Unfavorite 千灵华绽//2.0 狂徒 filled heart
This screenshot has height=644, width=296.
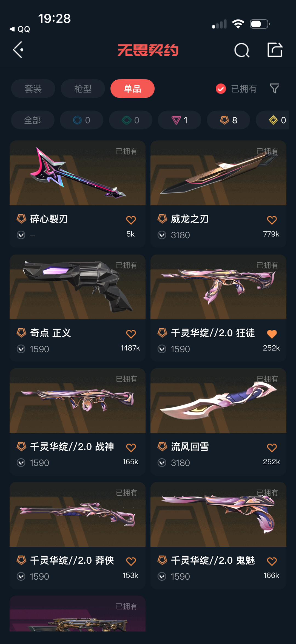coord(272,334)
